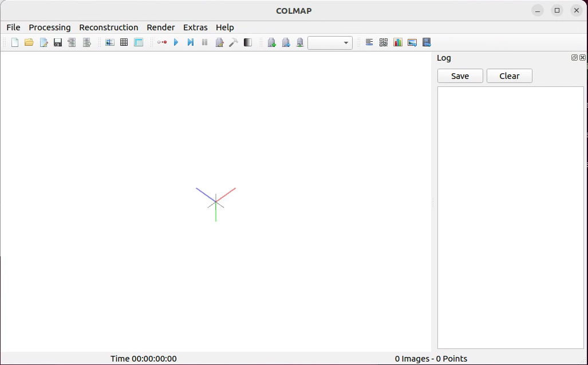This screenshot has width=588, height=365.
Task: Click the Import model toolbar icon
Action: (x=72, y=42)
